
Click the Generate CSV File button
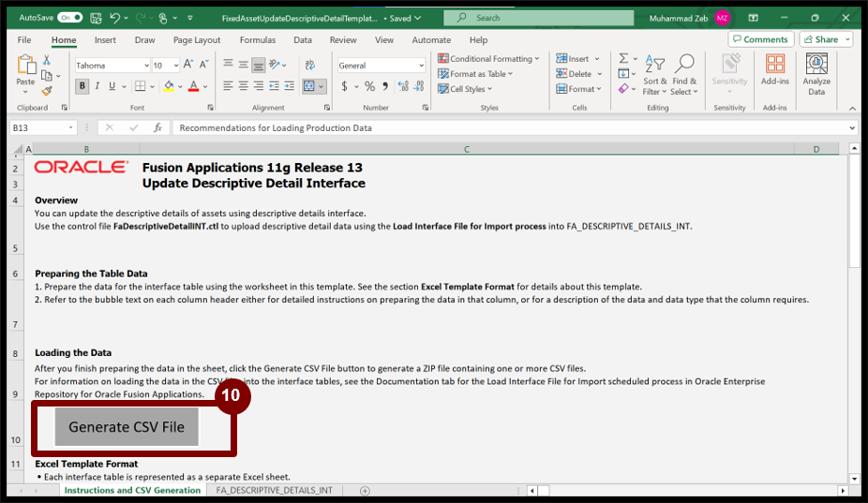coord(127,426)
